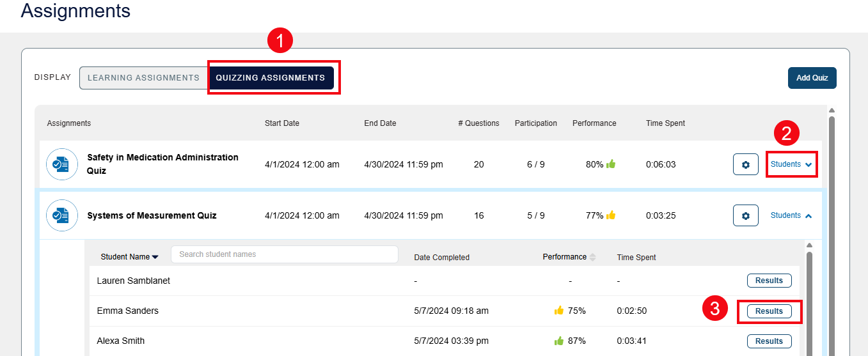View Results for Lauren Samblanet
The width and height of the screenshot is (868, 356).
(x=769, y=281)
